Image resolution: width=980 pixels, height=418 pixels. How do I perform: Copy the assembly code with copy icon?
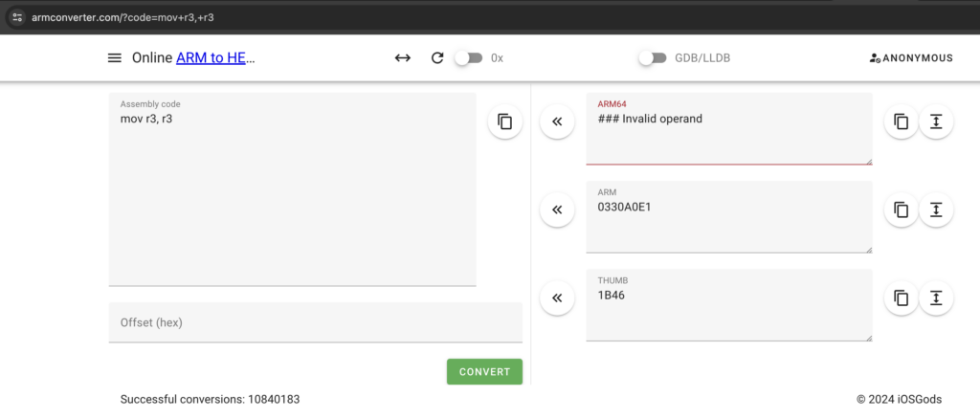click(x=505, y=121)
